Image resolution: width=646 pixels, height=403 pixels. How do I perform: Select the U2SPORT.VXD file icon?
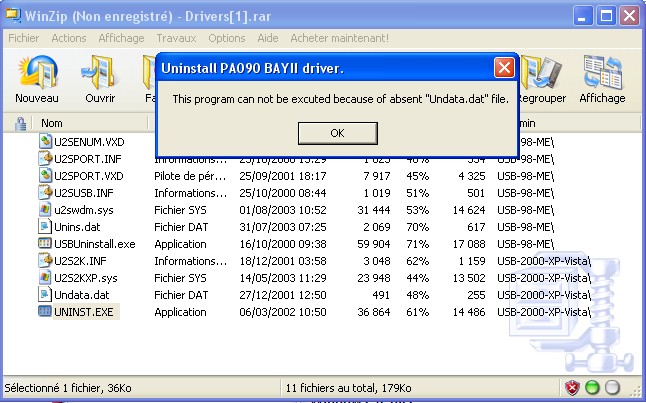[x=45, y=176]
